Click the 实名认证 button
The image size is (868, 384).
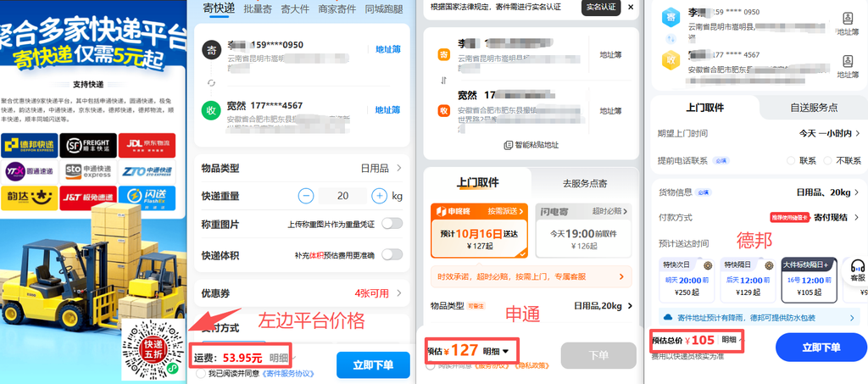(x=601, y=7)
